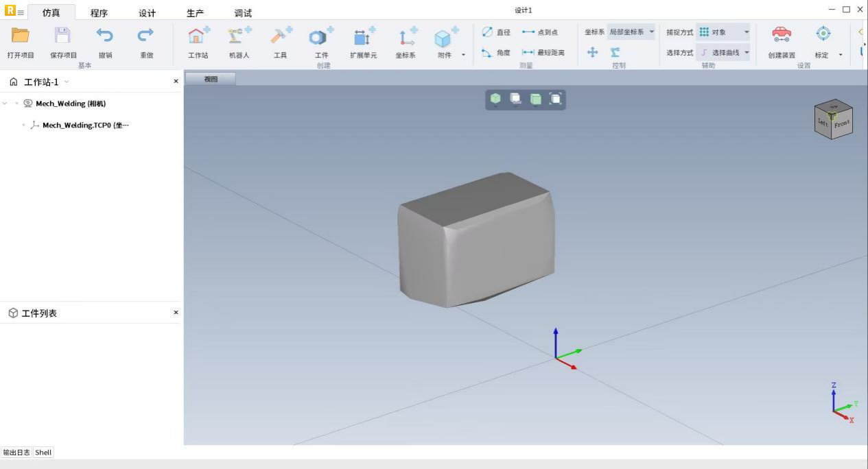The image size is (868, 469).
Task: Switch to the 程序 ribbon tab
Action: pos(99,13)
